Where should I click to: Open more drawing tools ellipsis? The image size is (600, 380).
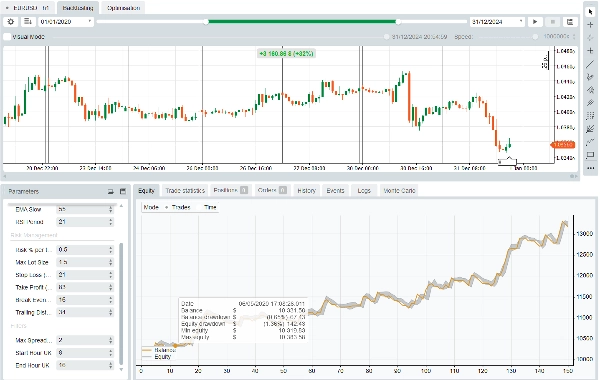590,168
